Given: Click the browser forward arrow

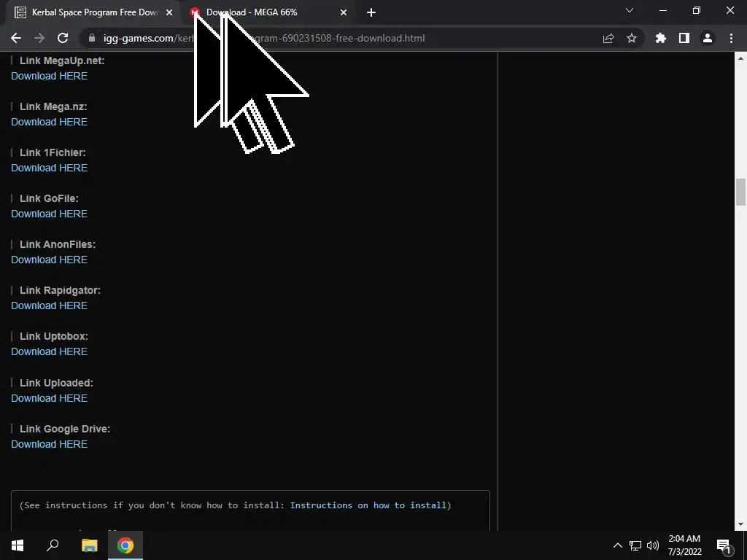Looking at the screenshot, I should (x=39, y=38).
